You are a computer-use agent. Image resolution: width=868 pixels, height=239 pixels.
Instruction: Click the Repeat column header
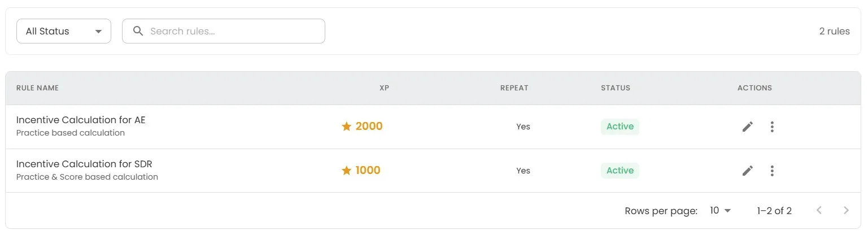coord(514,88)
